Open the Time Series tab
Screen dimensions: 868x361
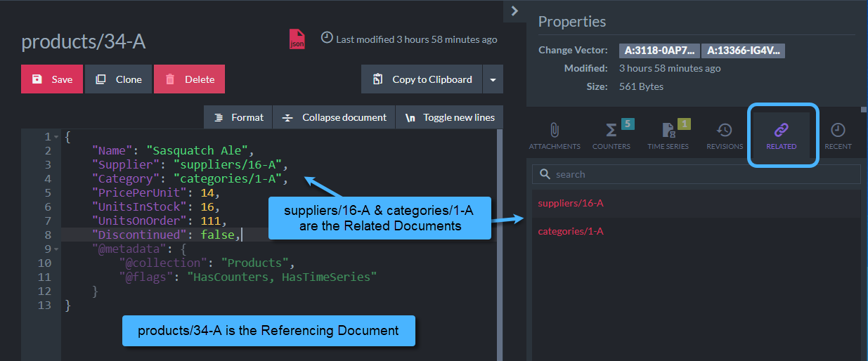(668, 136)
